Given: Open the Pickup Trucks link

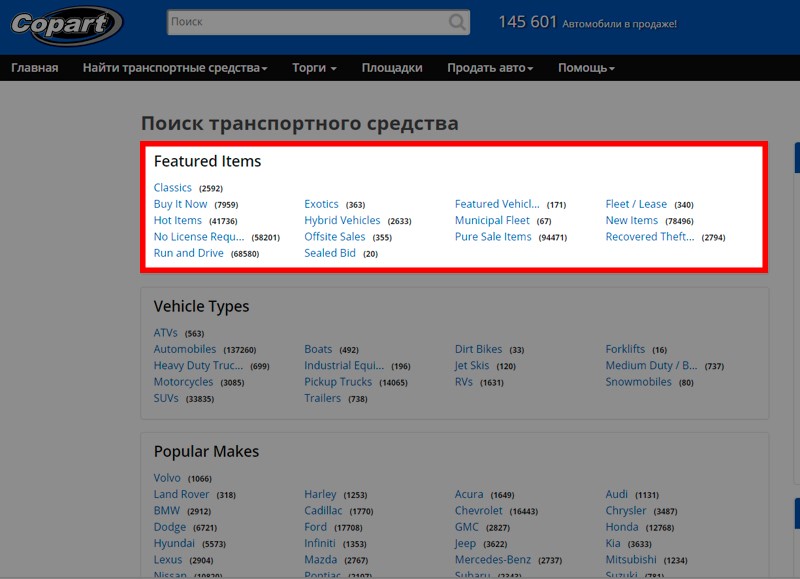Looking at the screenshot, I should [338, 382].
